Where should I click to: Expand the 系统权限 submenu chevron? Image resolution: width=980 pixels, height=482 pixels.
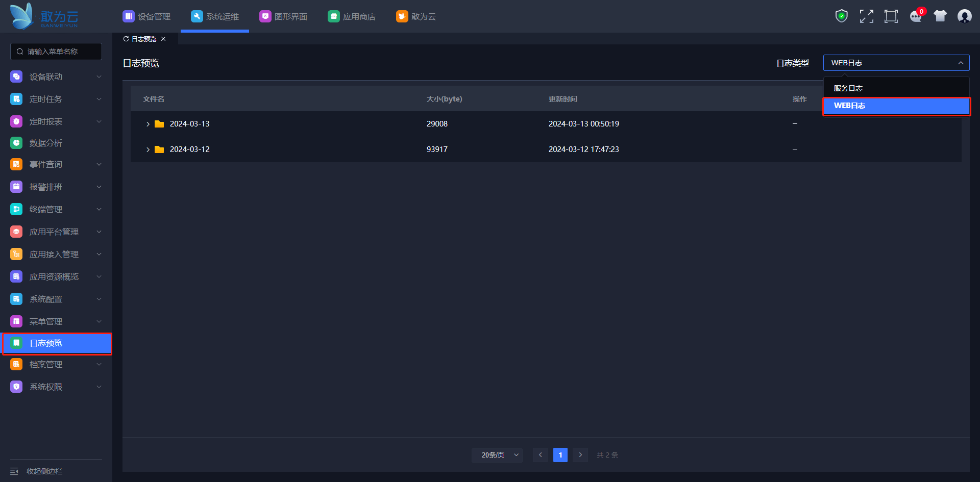(x=99, y=387)
